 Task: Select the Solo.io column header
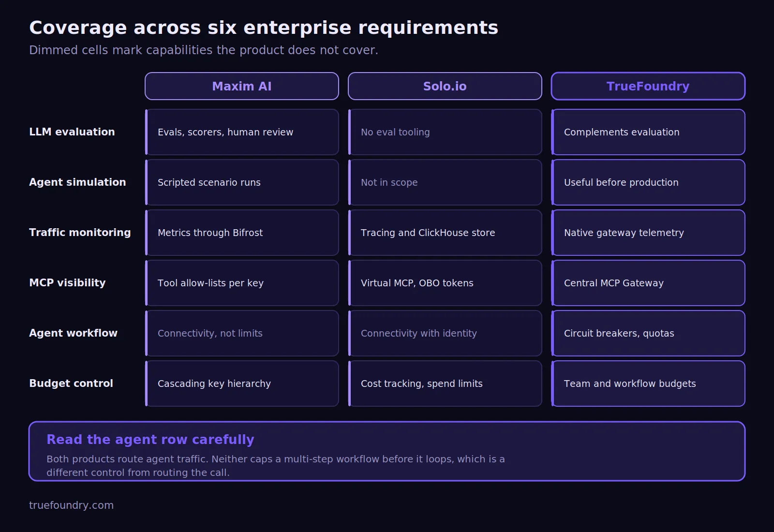coord(445,86)
